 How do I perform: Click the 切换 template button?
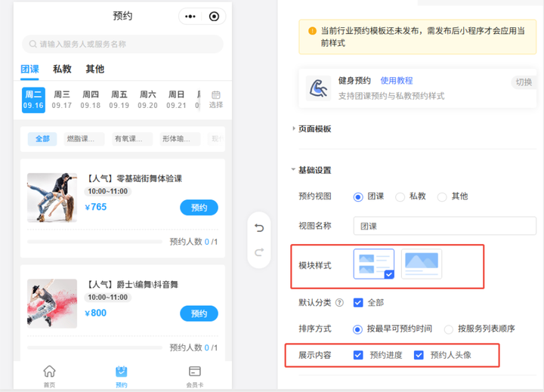click(523, 82)
